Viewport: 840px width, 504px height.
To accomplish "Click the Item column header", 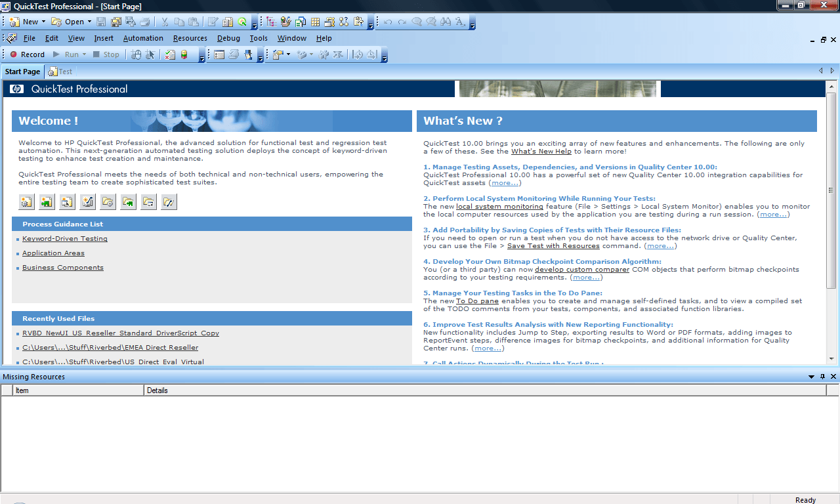I will 78,390.
